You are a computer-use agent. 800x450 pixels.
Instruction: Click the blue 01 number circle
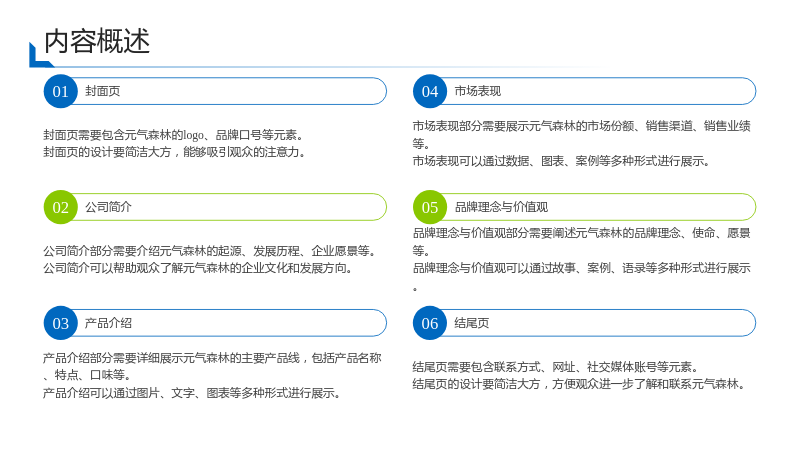pyautogui.click(x=61, y=91)
